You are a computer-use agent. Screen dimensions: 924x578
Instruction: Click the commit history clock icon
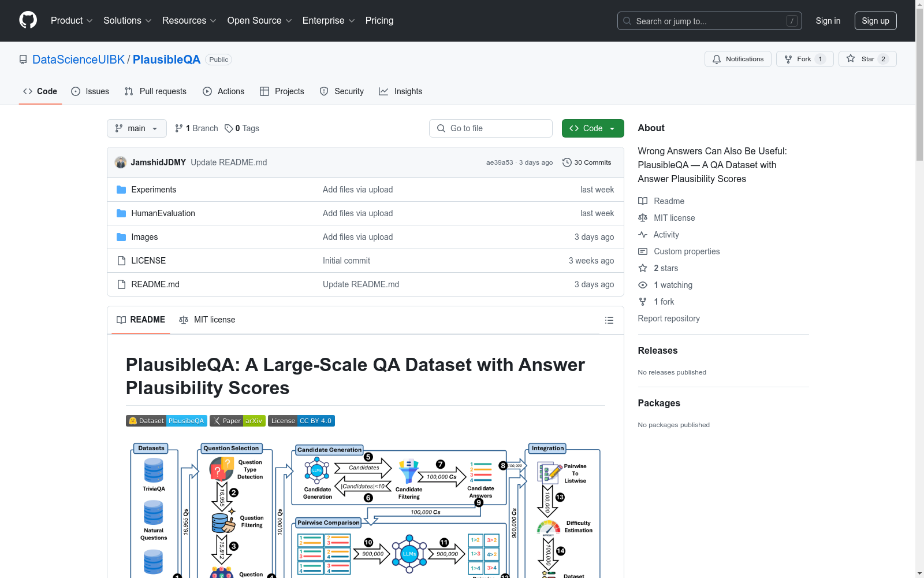(x=567, y=162)
